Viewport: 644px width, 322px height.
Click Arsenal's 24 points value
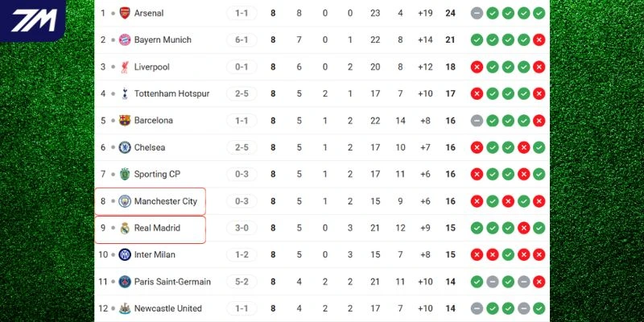[x=450, y=13]
